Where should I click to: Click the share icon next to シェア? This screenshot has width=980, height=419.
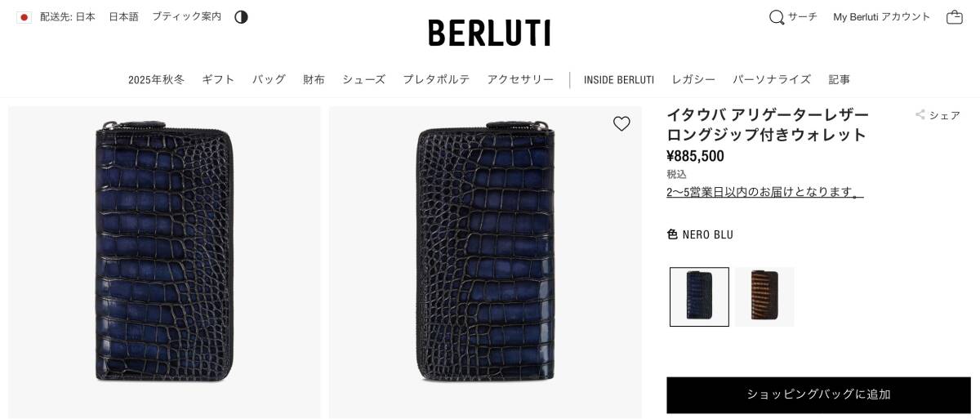[x=920, y=115]
